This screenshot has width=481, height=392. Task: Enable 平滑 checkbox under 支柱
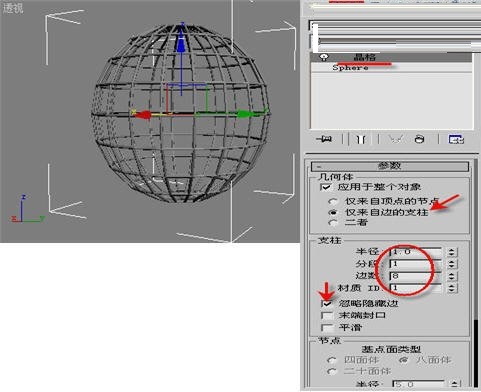click(326, 327)
